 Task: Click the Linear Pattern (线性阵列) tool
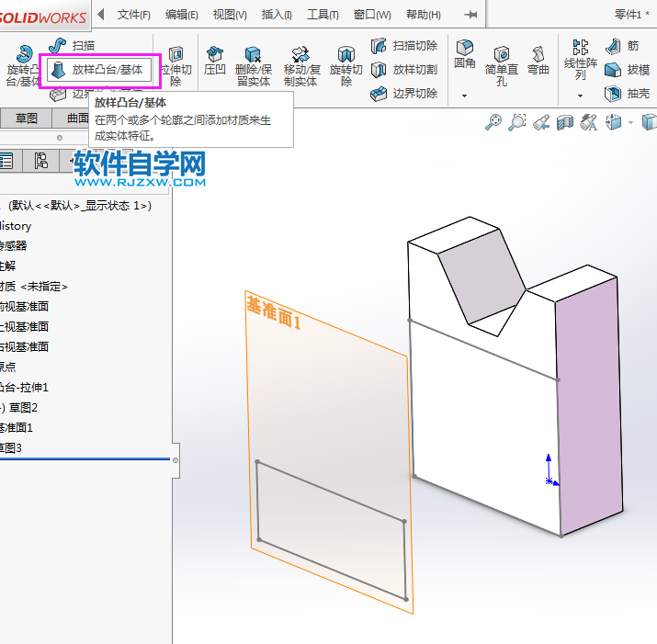(581, 60)
